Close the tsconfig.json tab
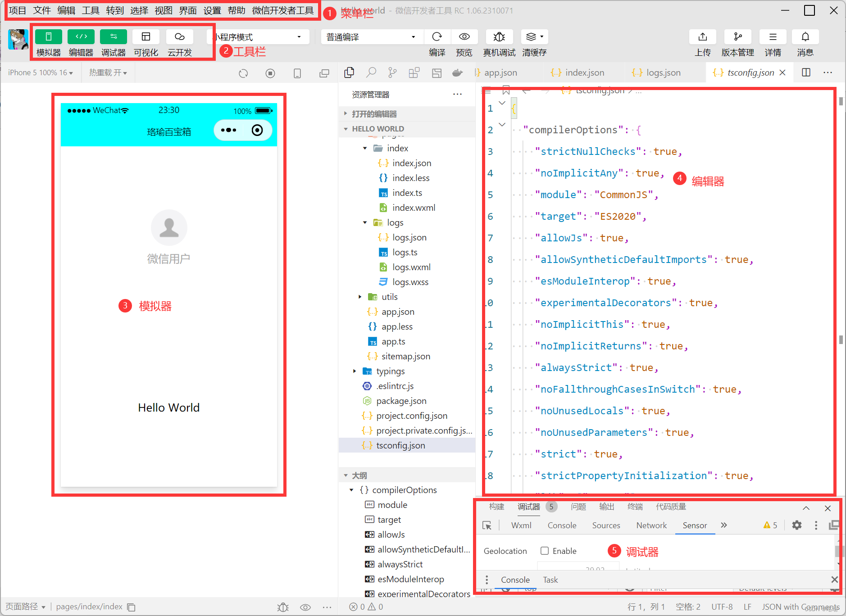 click(x=782, y=72)
